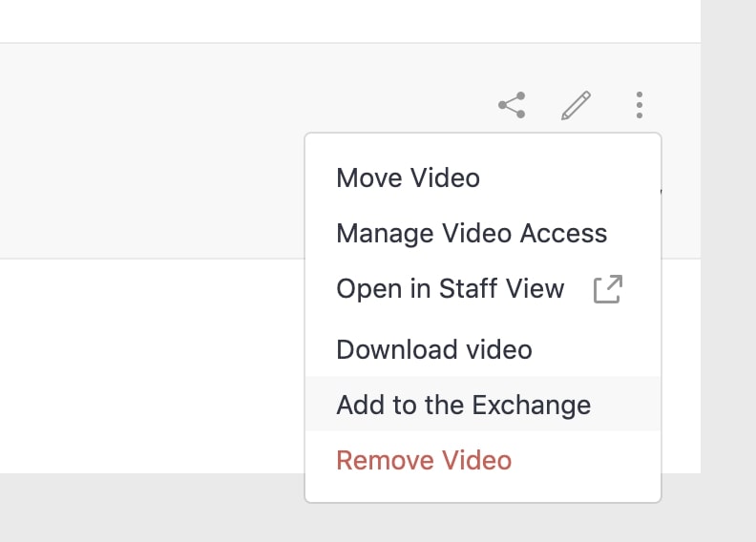Click the pencil edit icon
The image size is (756, 542).
point(576,105)
